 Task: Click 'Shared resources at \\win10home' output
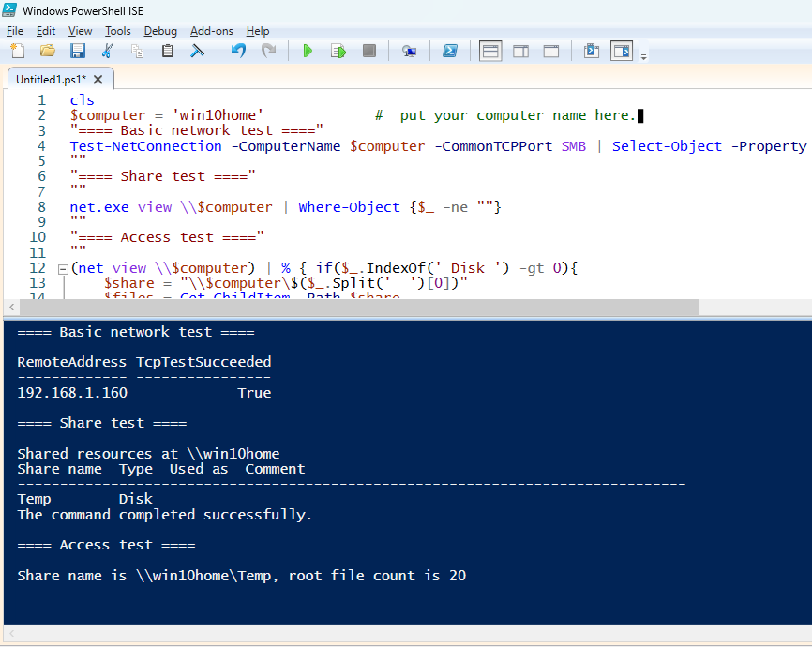point(148,454)
